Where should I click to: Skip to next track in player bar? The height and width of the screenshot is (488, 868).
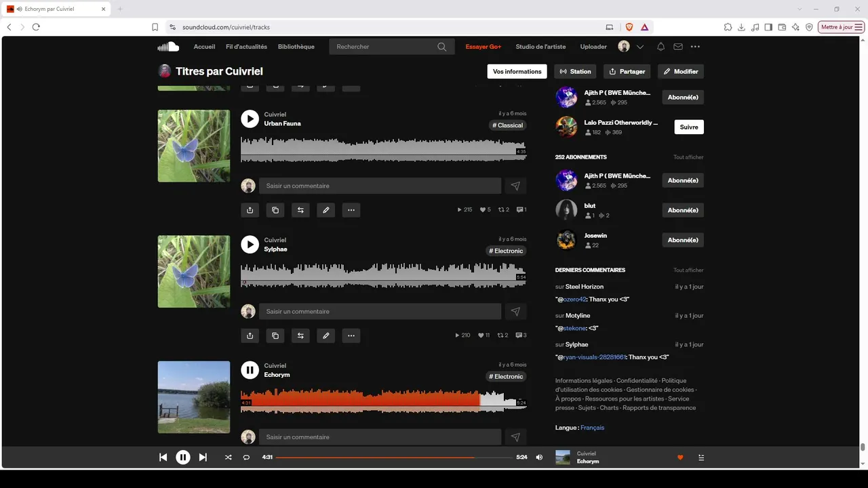point(203,457)
